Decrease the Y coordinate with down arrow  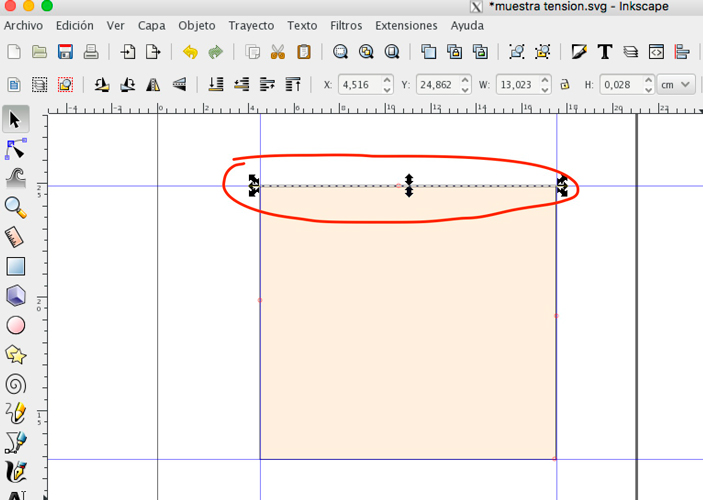pos(465,89)
